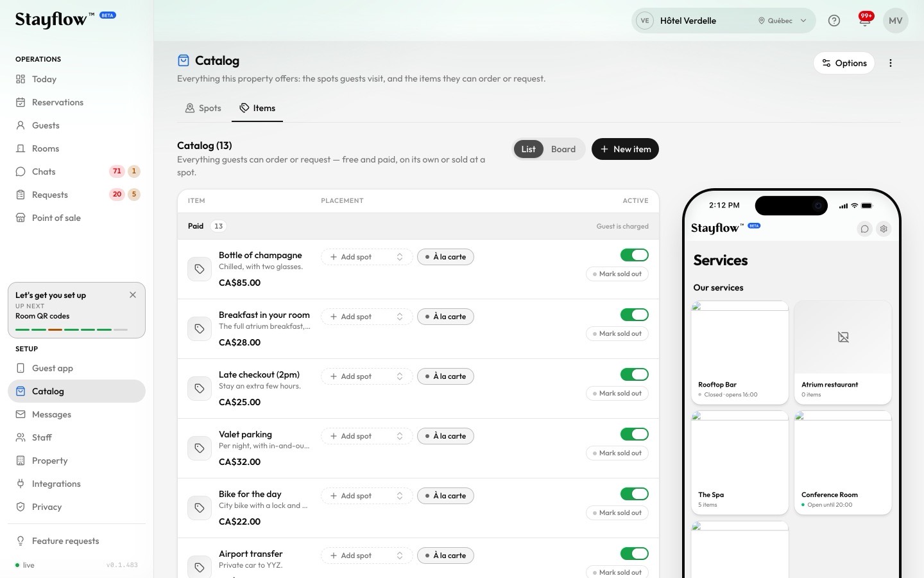Open Add spot dropdown for Airport transfer
Image resolution: width=924 pixels, height=578 pixels.
point(366,556)
